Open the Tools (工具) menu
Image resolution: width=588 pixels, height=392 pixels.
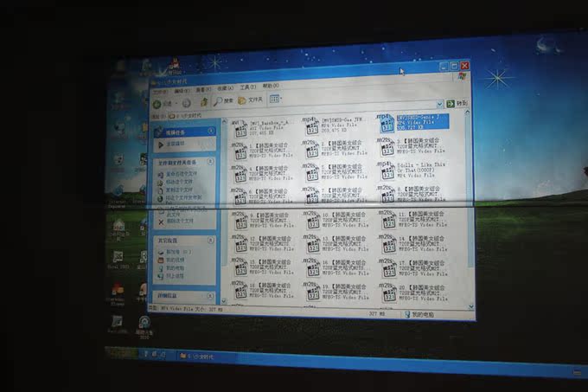[x=247, y=87]
